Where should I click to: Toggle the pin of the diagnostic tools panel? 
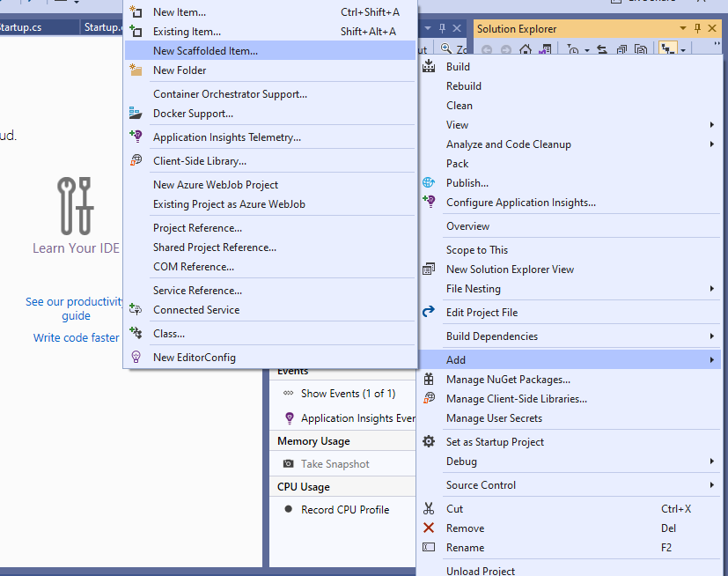pyautogui.click(x=442, y=28)
